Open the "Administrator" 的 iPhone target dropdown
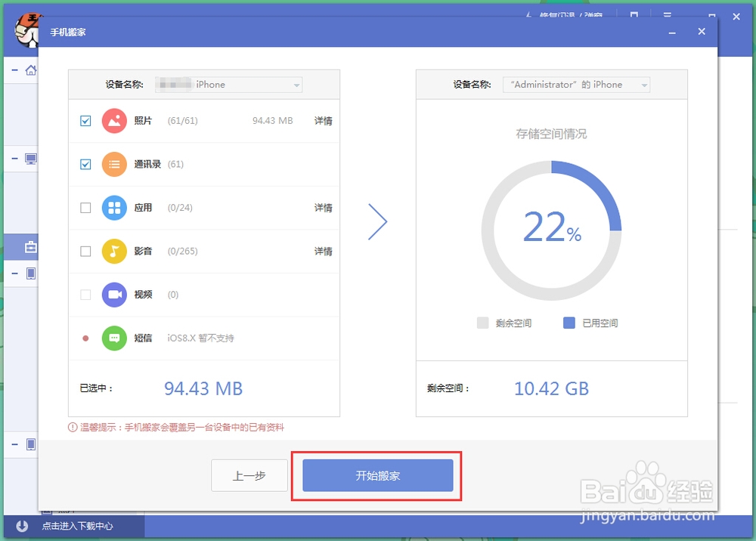756x541 pixels. click(x=576, y=85)
